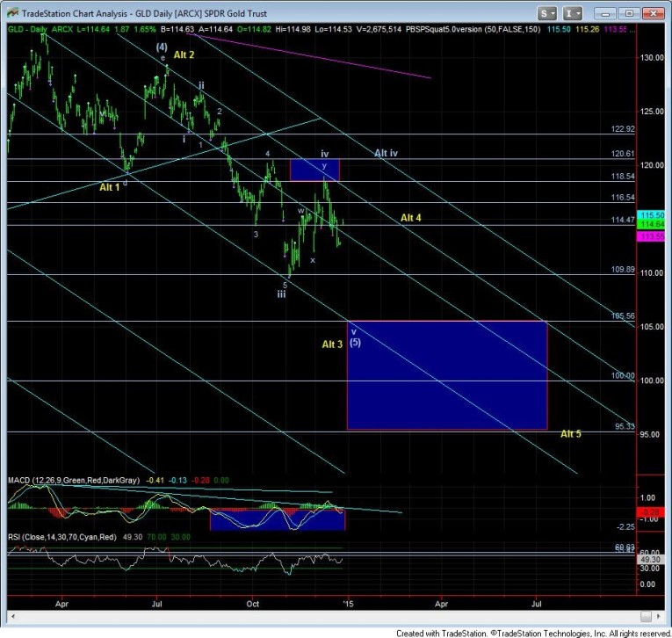Click the 'Oct' date axis label

pos(253,604)
